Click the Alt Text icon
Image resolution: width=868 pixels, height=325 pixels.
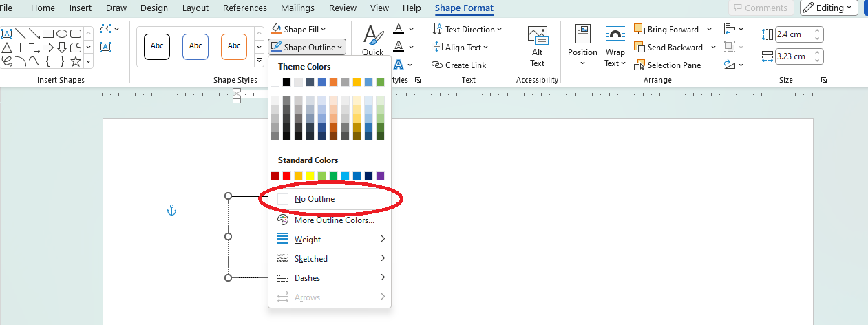coord(537,36)
